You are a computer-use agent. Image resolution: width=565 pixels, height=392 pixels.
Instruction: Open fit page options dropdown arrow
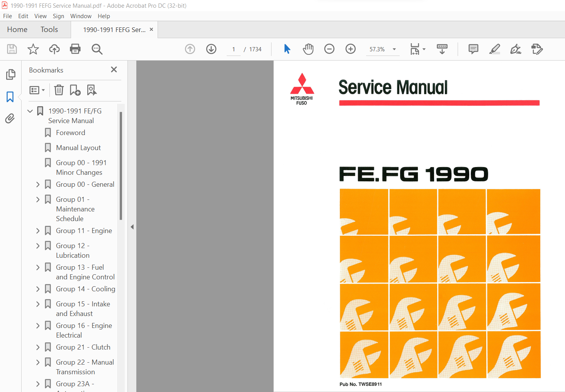(x=424, y=49)
